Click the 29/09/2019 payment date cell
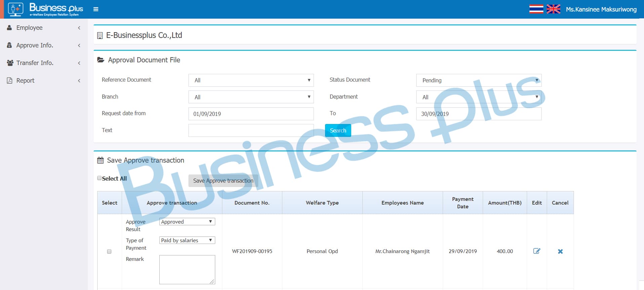This screenshot has height=290, width=644. 462,251
